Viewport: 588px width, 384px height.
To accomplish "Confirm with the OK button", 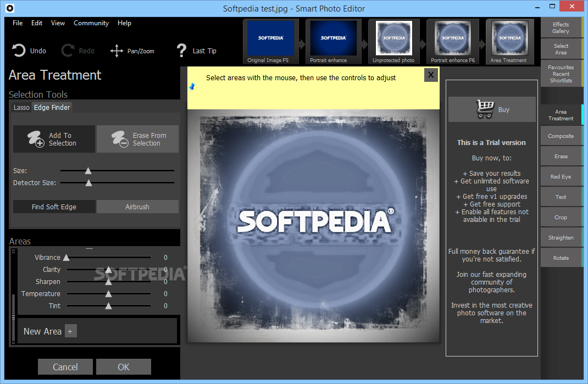I will [x=124, y=367].
